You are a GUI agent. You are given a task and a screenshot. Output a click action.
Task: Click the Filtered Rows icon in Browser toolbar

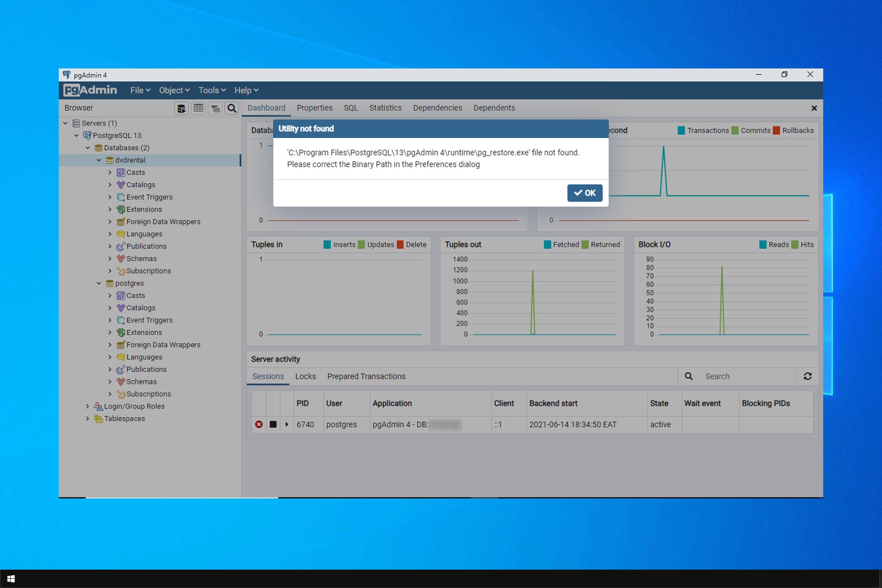coord(215,108)
